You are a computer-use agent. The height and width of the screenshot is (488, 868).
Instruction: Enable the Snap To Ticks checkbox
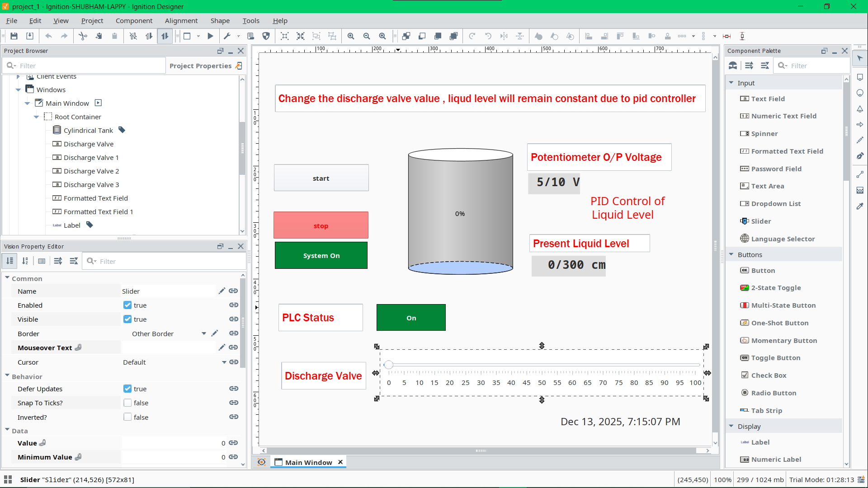(127, 403)
